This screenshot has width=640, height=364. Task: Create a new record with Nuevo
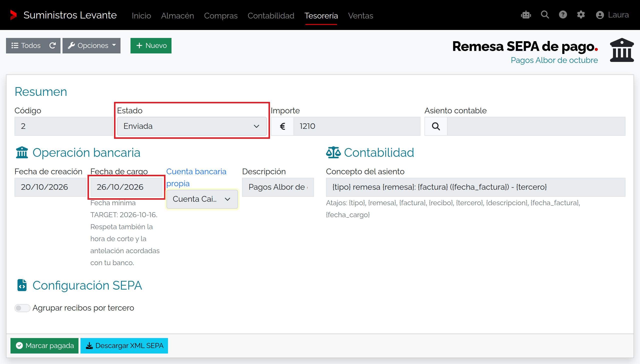(x=151, y=45)
